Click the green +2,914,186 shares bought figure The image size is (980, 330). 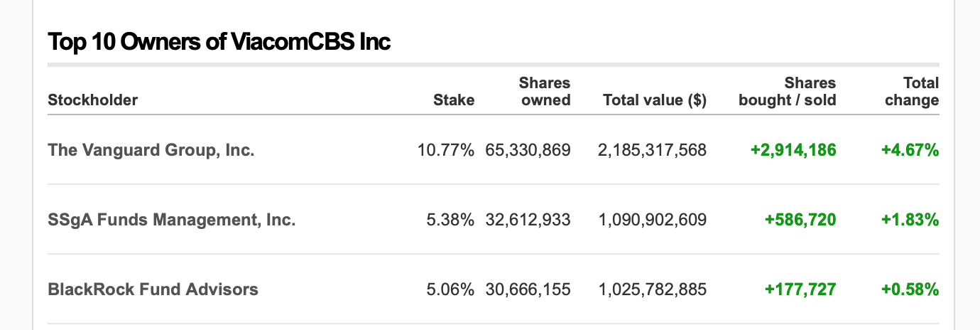pyautogui.click(x=793, y=150)
